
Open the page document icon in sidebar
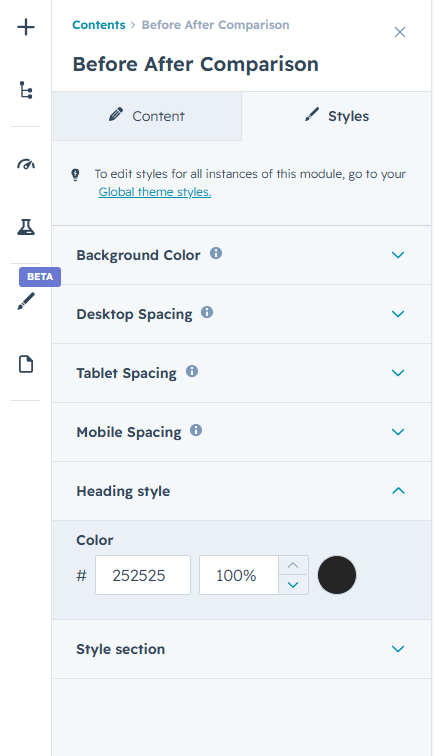click(26, 364)
